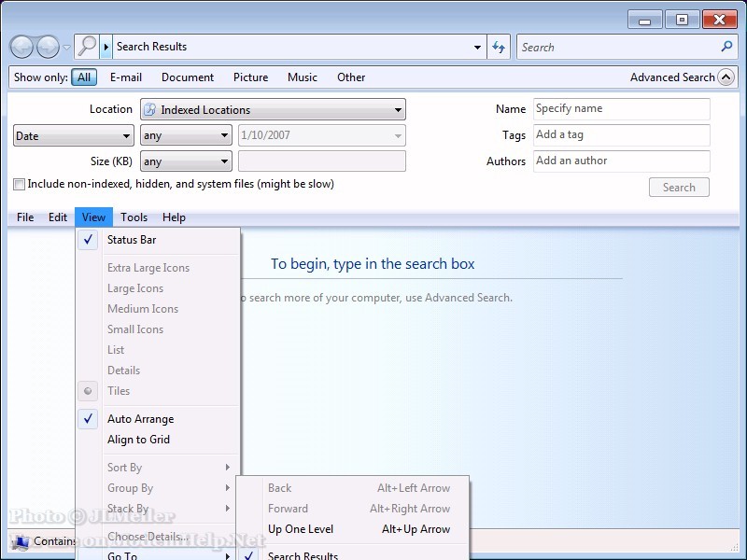747x560 pixels.
Task: Show only E-mail results
Action: click(126, 77)
